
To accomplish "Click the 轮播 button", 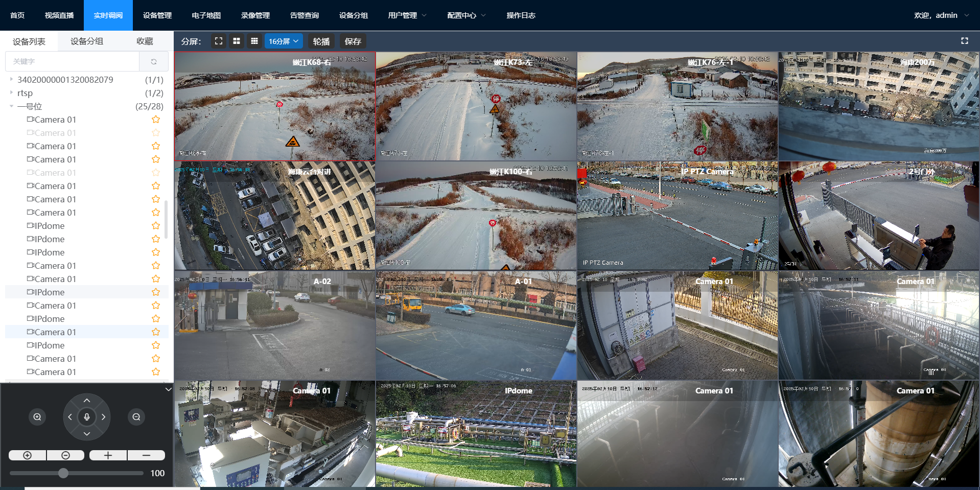I will 321,41.
